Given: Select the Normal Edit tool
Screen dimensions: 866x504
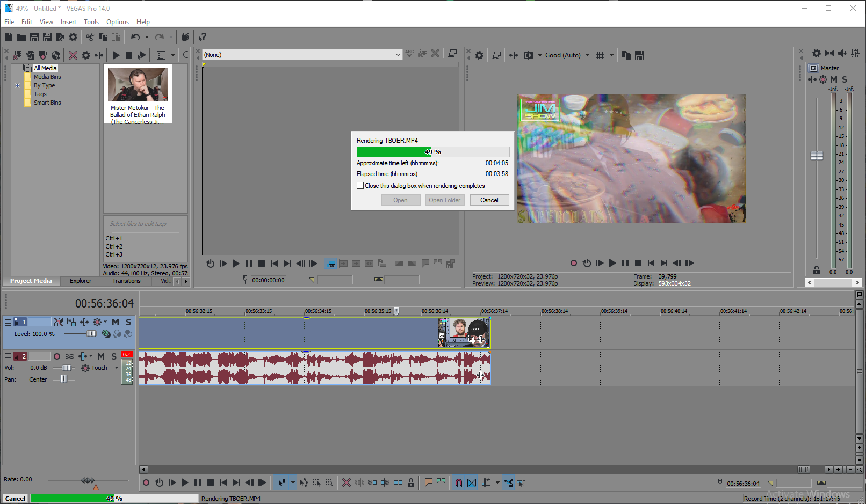Looking at the screenshot, I should tap(282, 483).
